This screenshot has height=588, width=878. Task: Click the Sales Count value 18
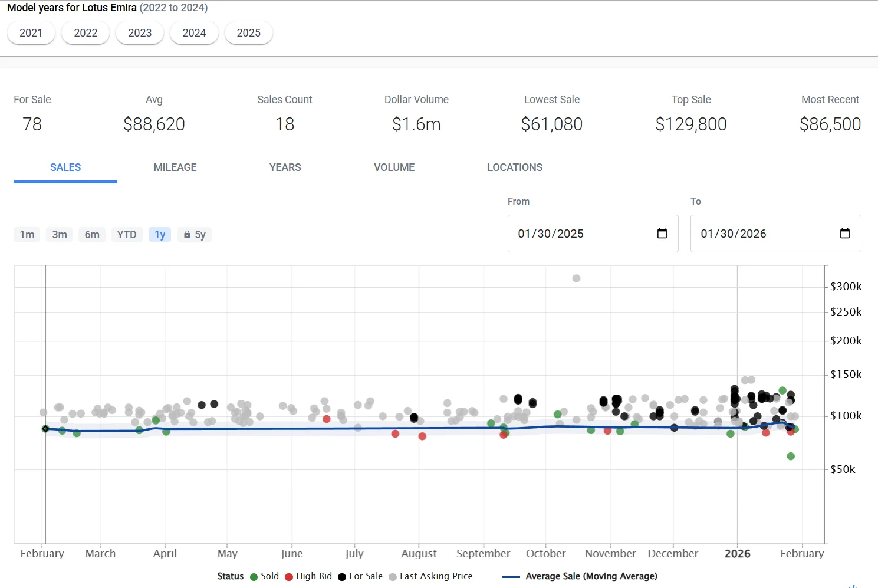click(285, 124)
